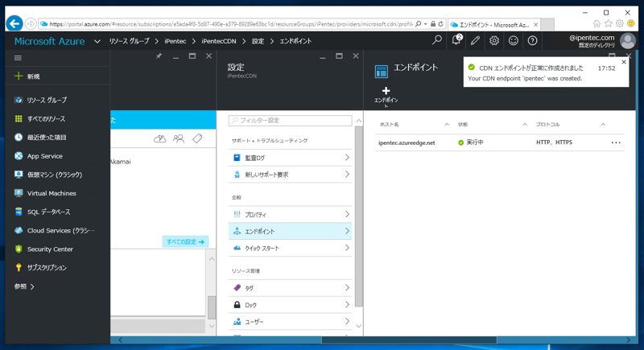Image resolution: width=644 pixels, height=350 pixels.
Task: Open すべてのリソース in sidebar
Action: 57,118
